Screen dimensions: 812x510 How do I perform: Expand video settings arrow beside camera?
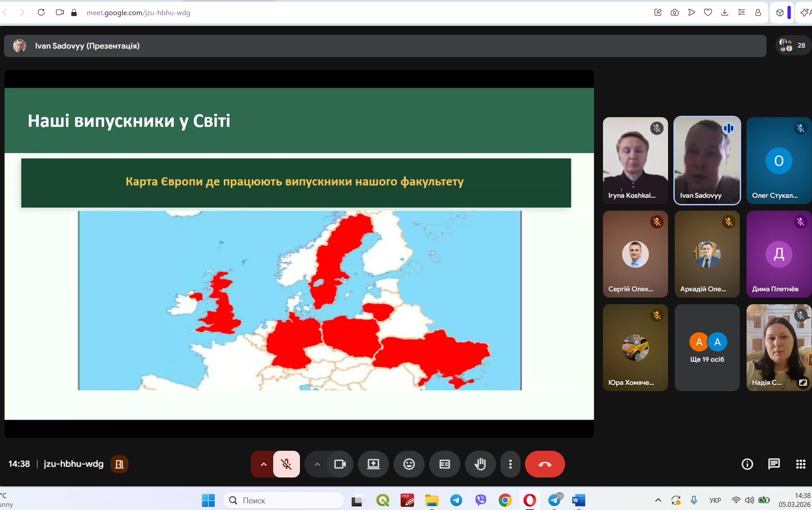317,464
